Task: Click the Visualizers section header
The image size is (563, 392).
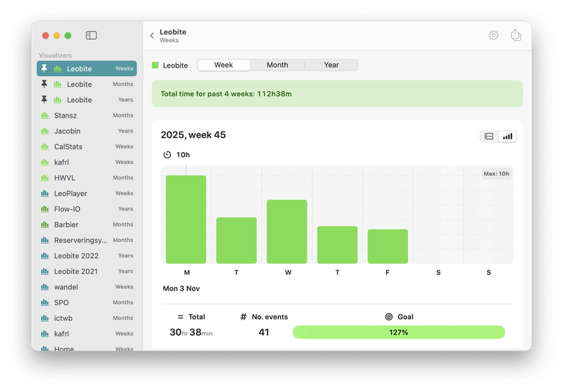Action: [x=56, y=56]
